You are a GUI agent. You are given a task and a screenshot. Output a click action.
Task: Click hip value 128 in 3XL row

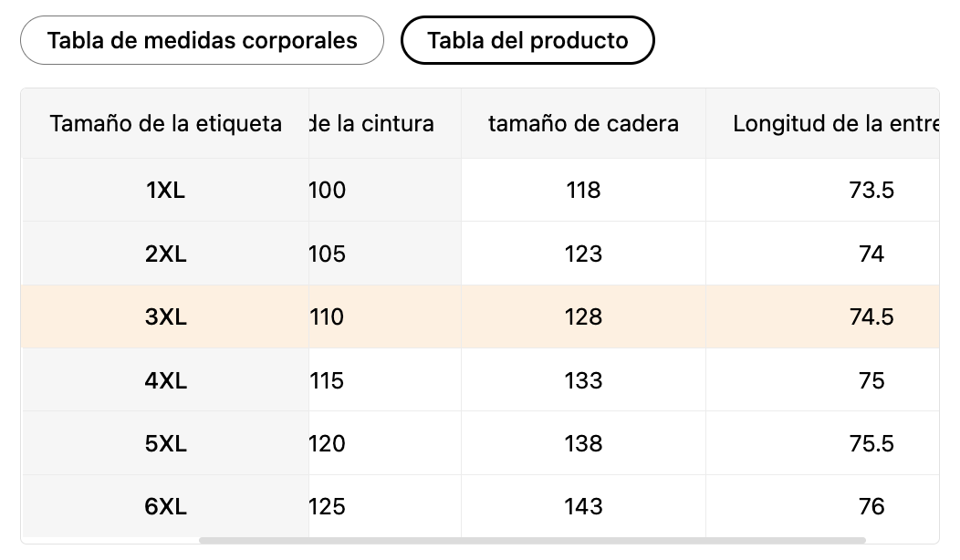[x=583, y=316]
